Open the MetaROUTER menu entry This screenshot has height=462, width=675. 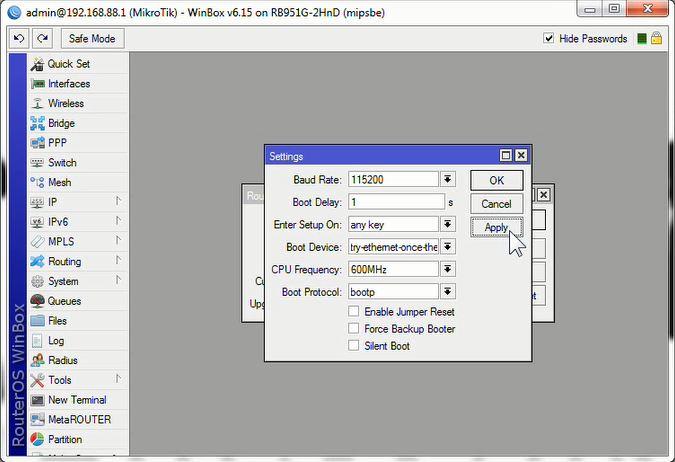pyautogui.click(x=78, y=420)
